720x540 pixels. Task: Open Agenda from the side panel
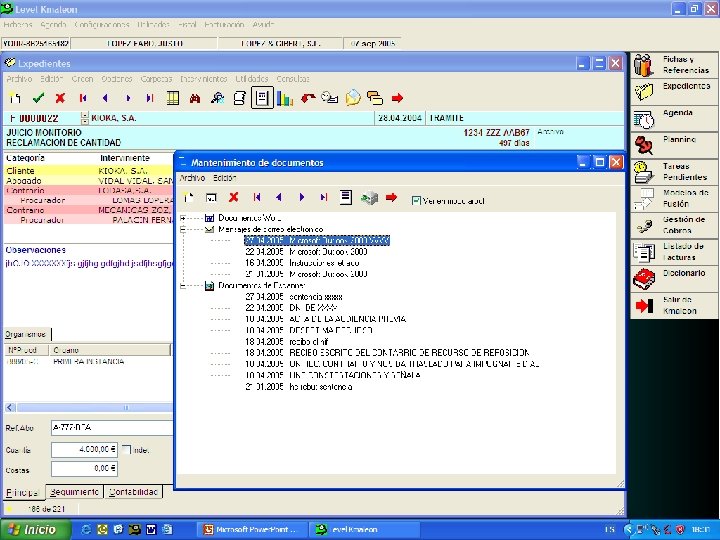pos(674,118)
